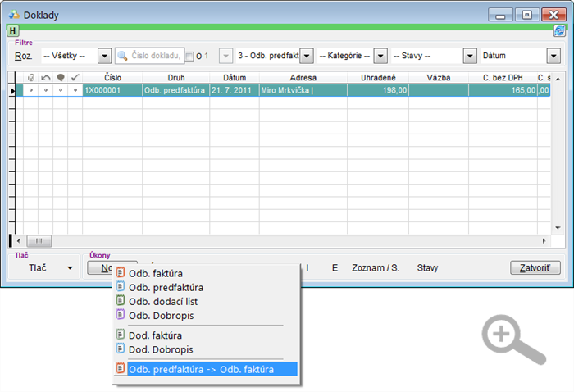The image size is (574, 392).
Task: Click the comment bubble column header
Action: (61, 77)
